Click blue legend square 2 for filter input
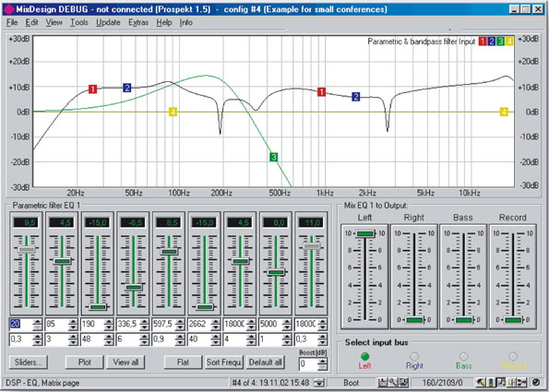The width and height of the screenshot is (549, 392). coord(492,42)
